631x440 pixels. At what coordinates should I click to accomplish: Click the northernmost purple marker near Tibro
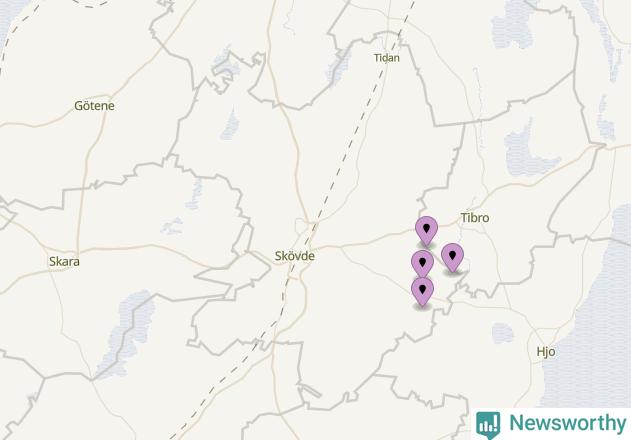point(427,231)
